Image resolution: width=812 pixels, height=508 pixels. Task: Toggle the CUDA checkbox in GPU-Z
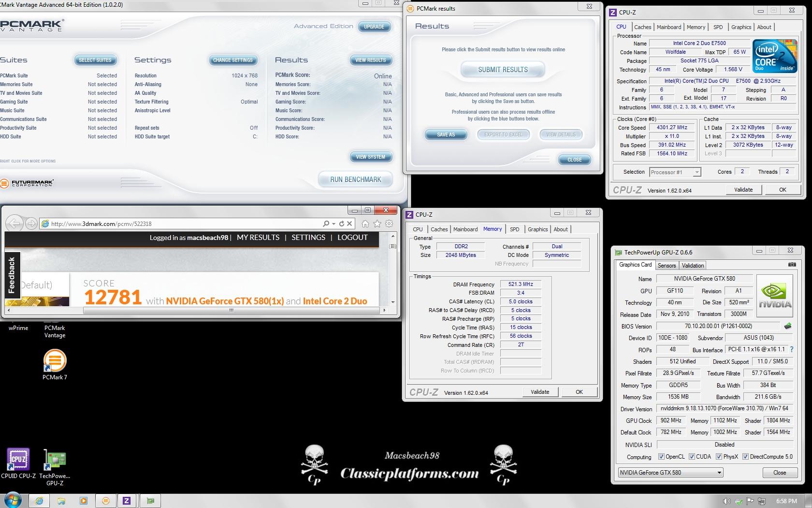[x=692, y=456]
